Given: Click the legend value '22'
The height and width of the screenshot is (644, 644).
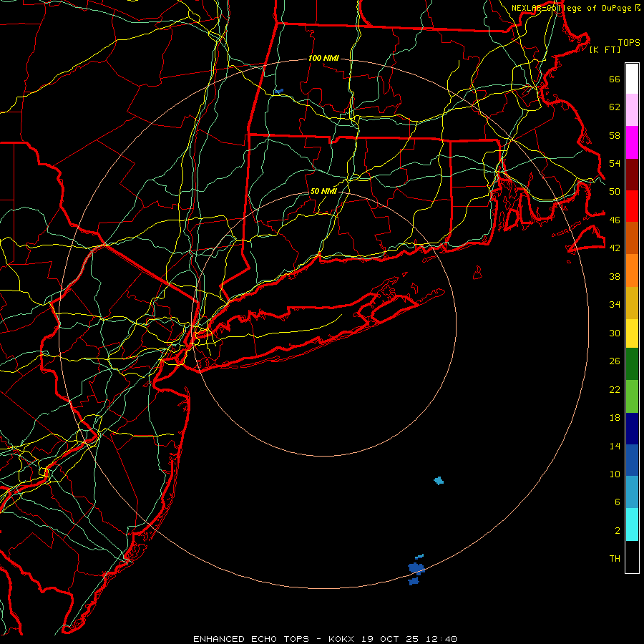Looking at the screenshot, I should pyautogui.click(x=615, y=389).
